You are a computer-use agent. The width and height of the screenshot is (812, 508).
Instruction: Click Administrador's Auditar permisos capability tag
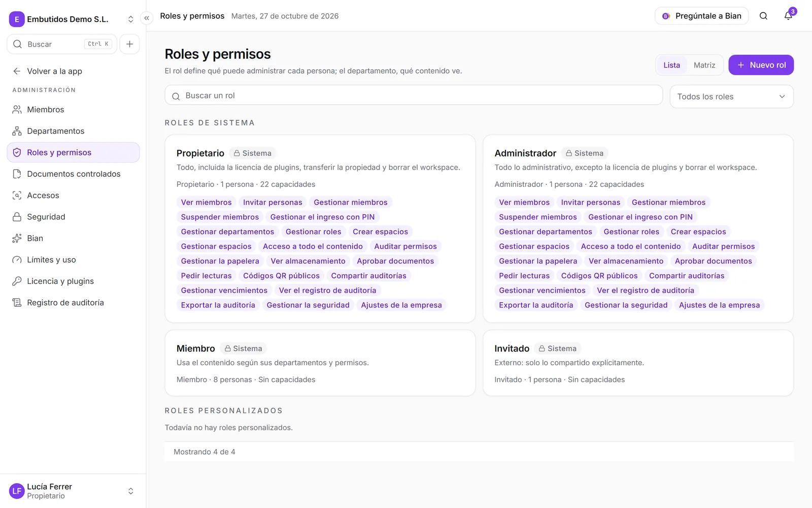(x=723, y=246)
